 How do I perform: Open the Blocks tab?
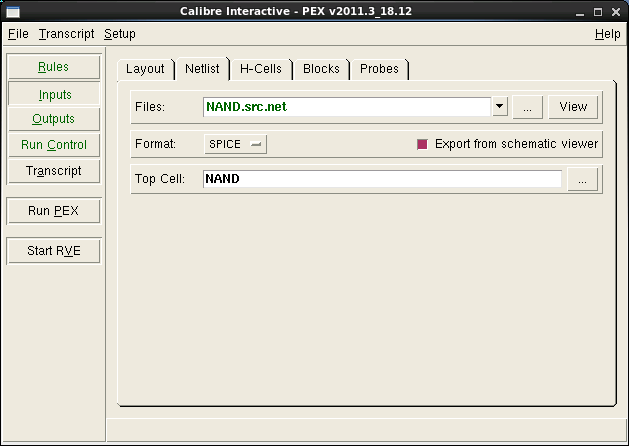click(x=321, y=69)
